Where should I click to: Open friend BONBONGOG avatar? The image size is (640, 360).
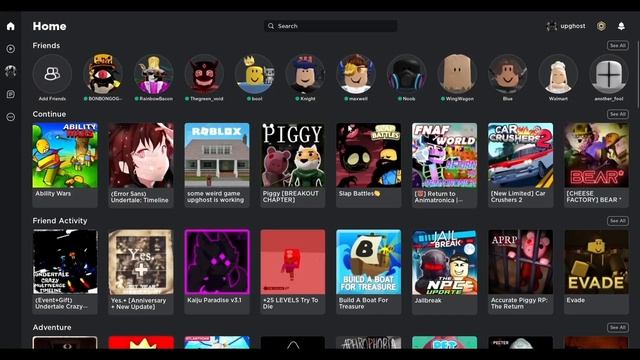(103, 74)
